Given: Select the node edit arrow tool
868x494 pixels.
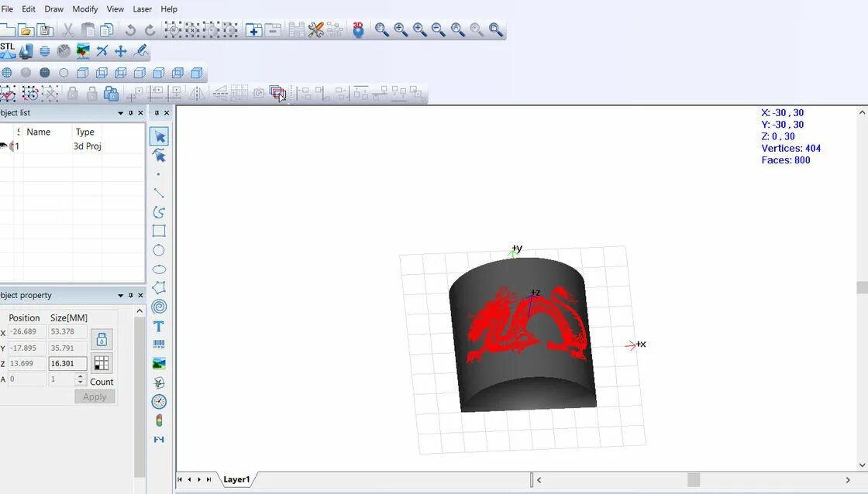Looking at the screenshot, I should [159, 156].
